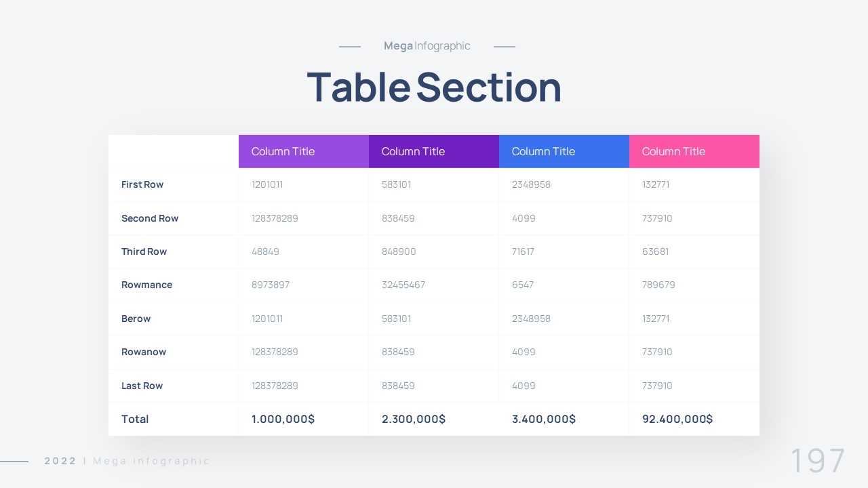The height and width of the screenshot is (488, 868).
Task: Select the "Total" row label
Action: pos(135,419)
